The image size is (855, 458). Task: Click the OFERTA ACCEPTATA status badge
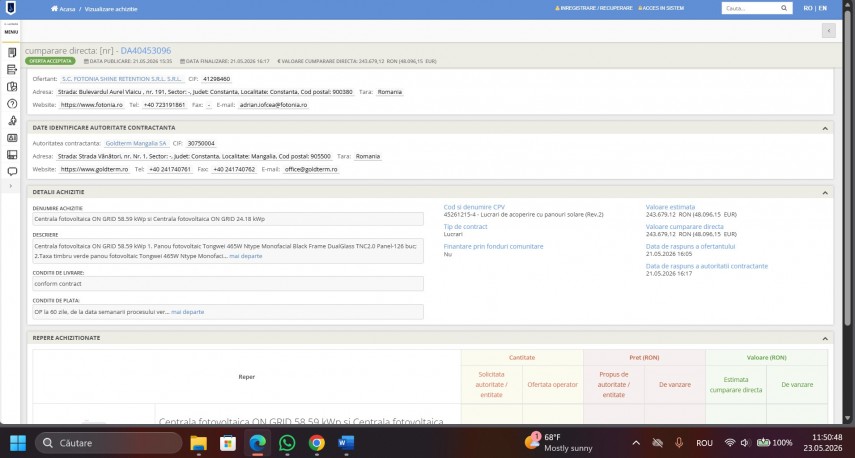[50, 61]
